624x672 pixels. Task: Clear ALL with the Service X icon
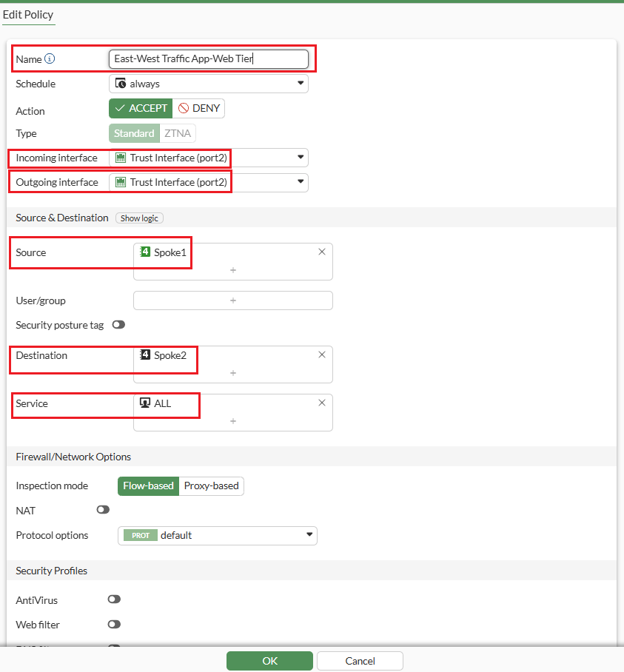pos(322,403)
